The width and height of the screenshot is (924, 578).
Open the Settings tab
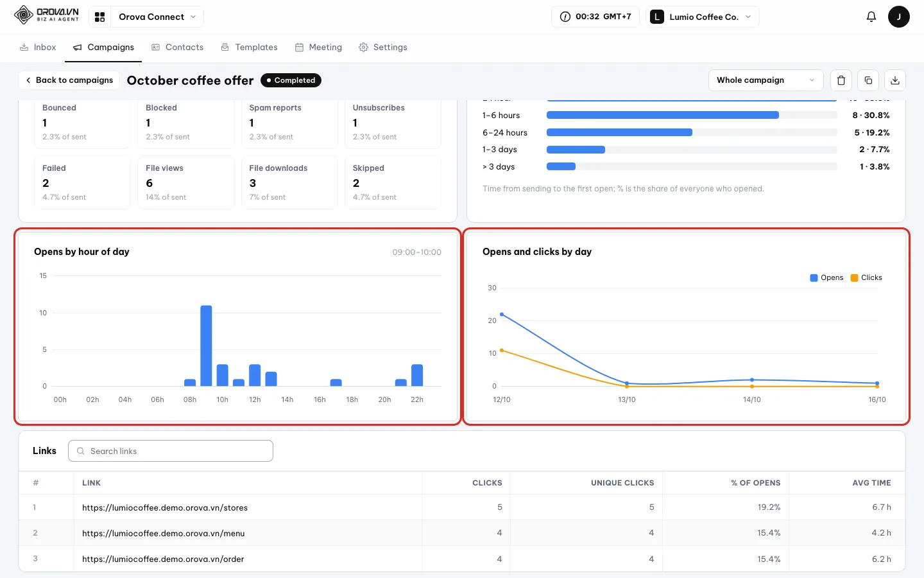tap(383, 48)
